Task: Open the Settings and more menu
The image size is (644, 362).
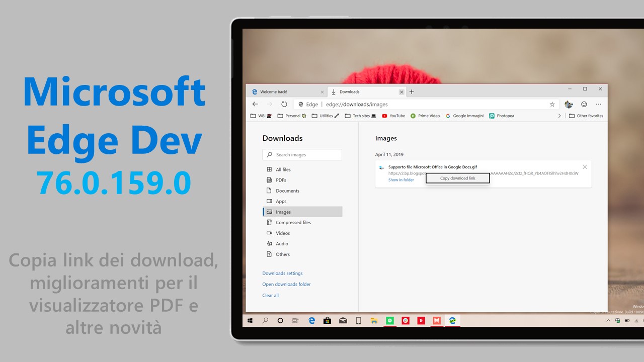Action: click(598, 104)
